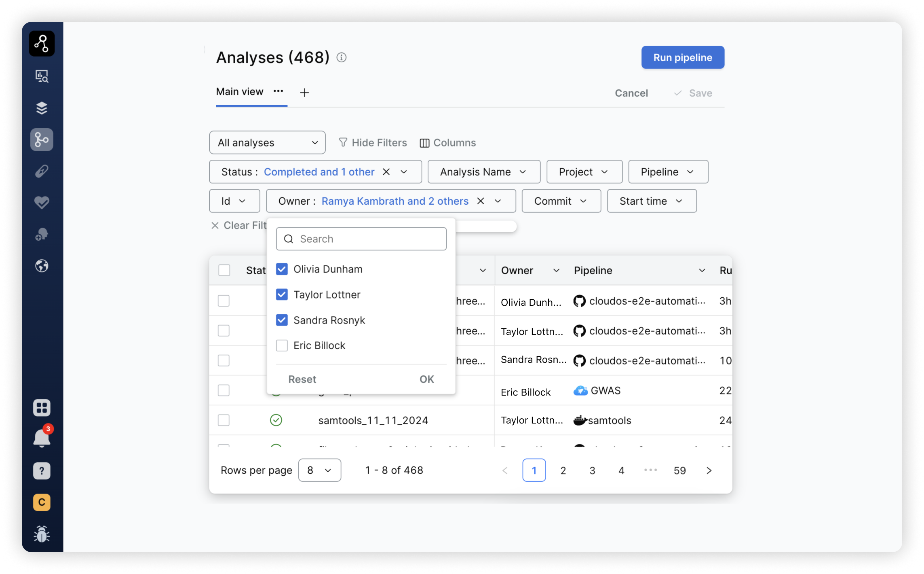Click the Run pipeline button
This screenshot has height=574, width=924.
pos(683,57)
